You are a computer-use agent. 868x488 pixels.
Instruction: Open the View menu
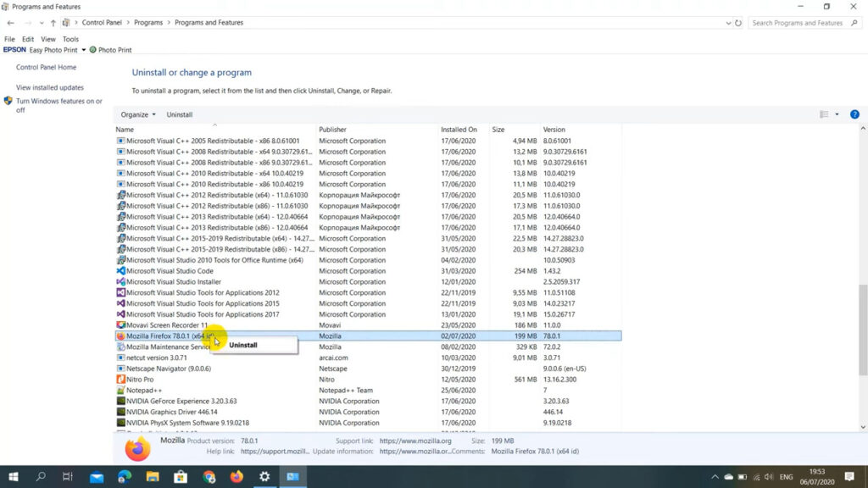48,38
